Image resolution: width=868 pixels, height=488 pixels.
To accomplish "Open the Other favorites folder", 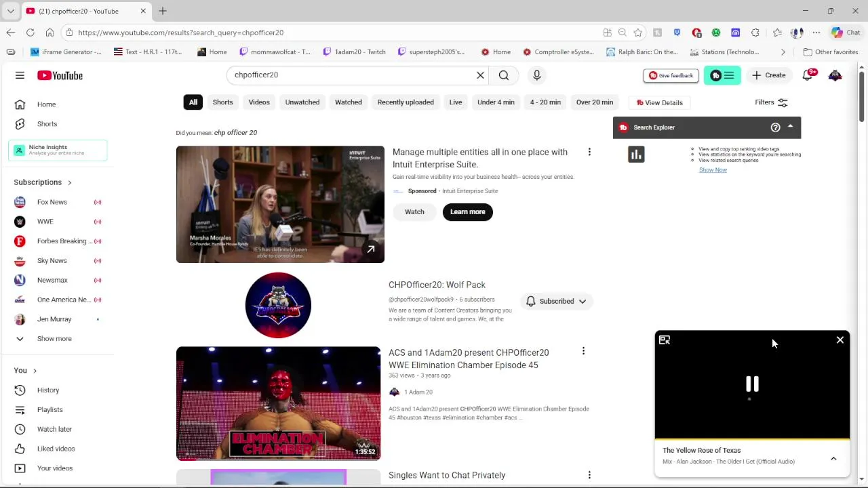I will click(831, 52).
